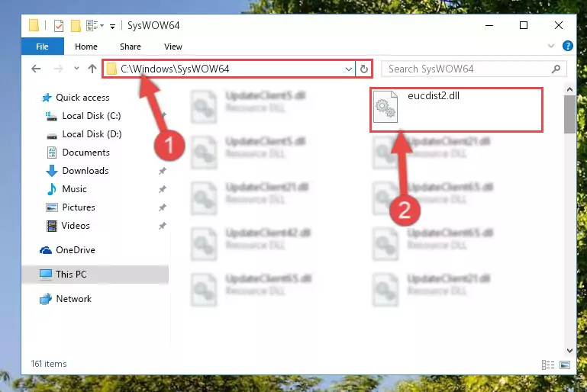The width and height of the screenshot is (587, 392).
Task: Click the eucdist2.dll gear file icon
Action: pos(385,107)
